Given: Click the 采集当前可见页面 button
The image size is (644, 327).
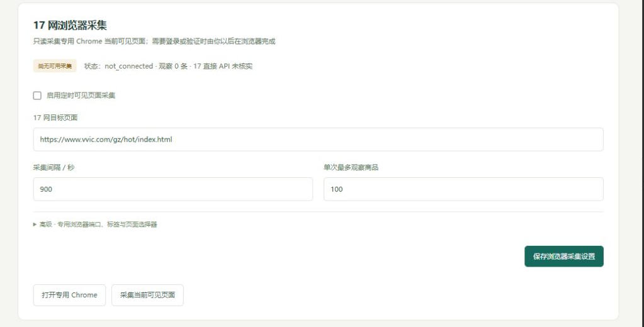Looking at the screenshot, I should (147, 295).
